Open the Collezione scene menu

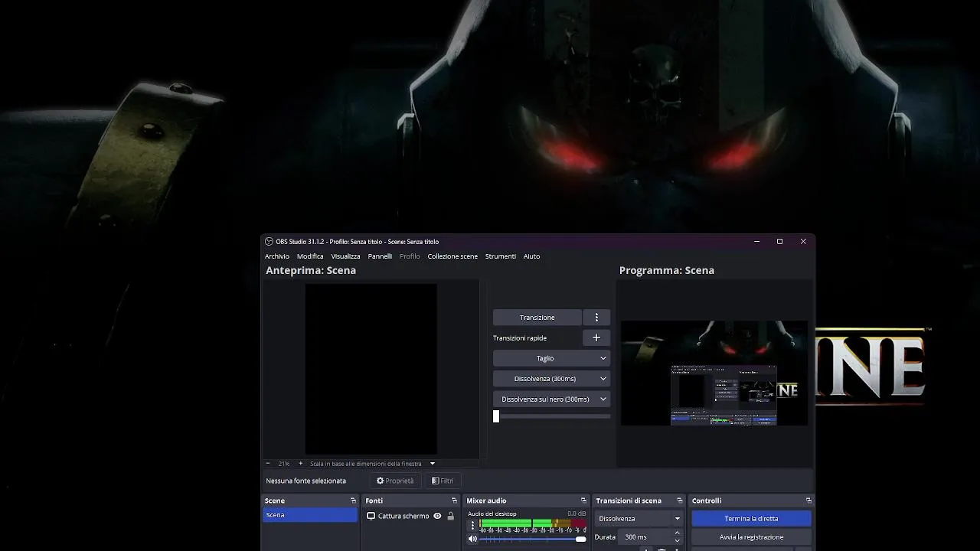coord(452,256)
